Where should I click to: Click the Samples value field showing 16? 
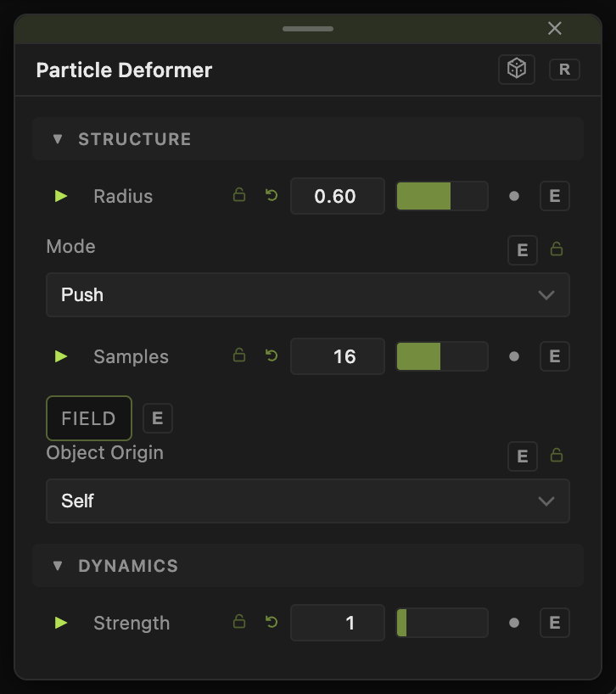[x=338, y=356]
